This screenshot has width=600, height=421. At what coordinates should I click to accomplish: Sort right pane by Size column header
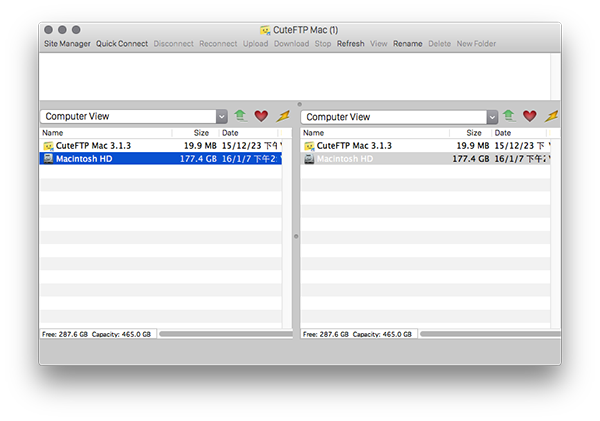tap(471, 133)
